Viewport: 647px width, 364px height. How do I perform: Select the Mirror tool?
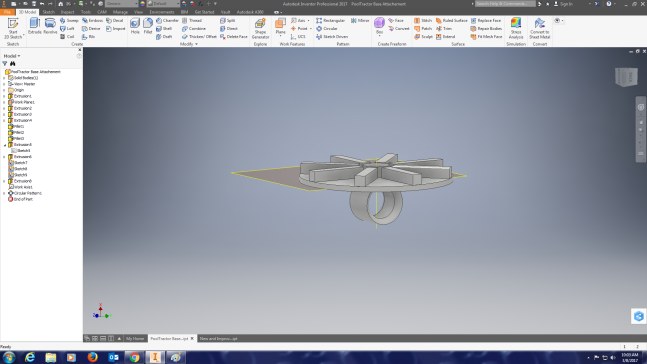[x=360, y=20]
